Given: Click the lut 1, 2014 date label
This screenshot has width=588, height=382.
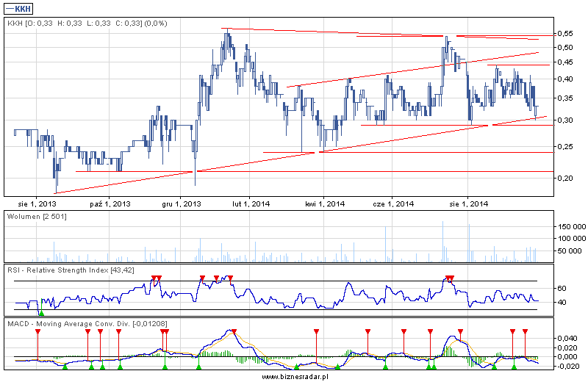Looking at the screenshot, I should [x=251, y=203].
